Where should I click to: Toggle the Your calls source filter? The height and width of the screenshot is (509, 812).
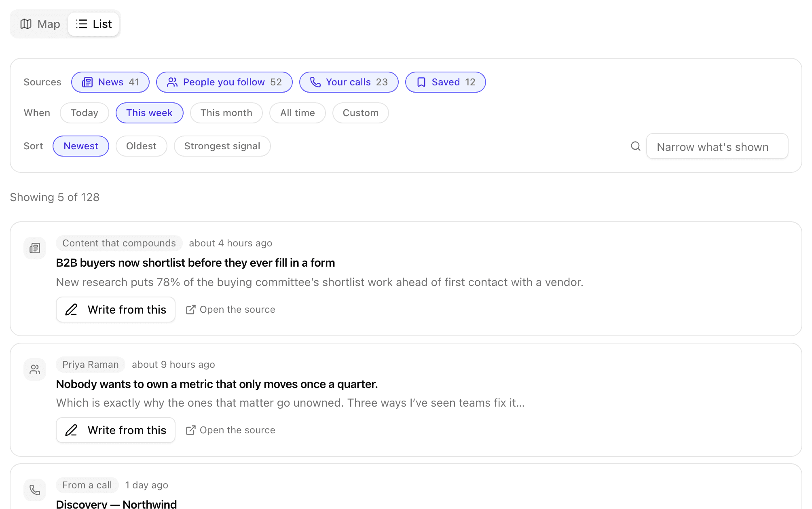pos(349,82)
